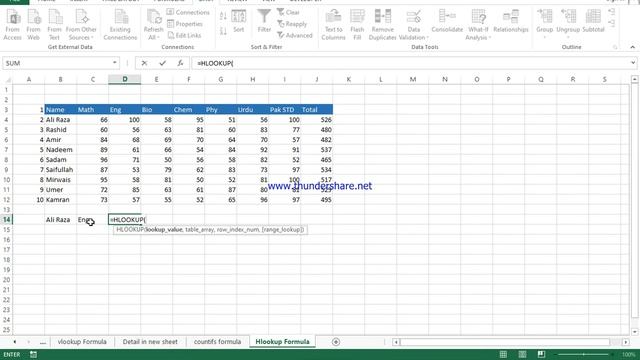This screenshot has height=360, width=640.
Task: Click macro record status icon
Action: 33,355
